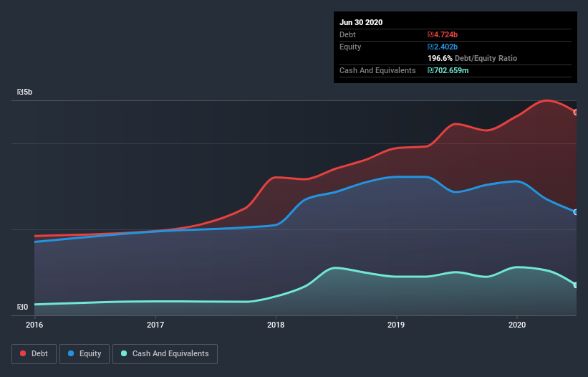Click the 2020 x-axis label
The image size is (588, 377).
[517, 325]
